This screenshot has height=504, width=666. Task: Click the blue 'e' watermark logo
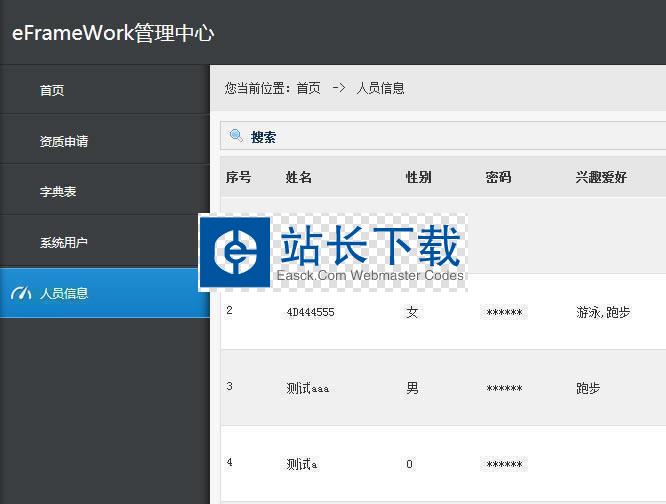click(x=236, y=253)
